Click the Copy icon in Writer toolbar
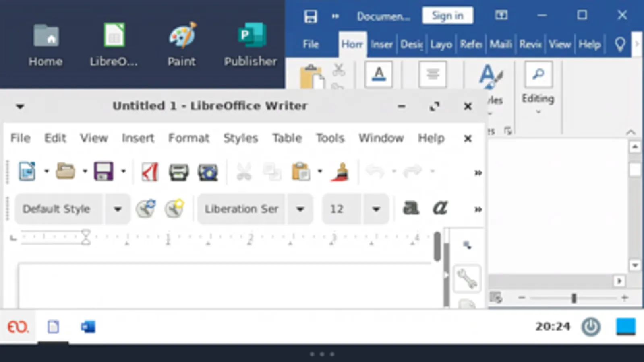This screenshot has height=362, width=644. tap(272, 172)
